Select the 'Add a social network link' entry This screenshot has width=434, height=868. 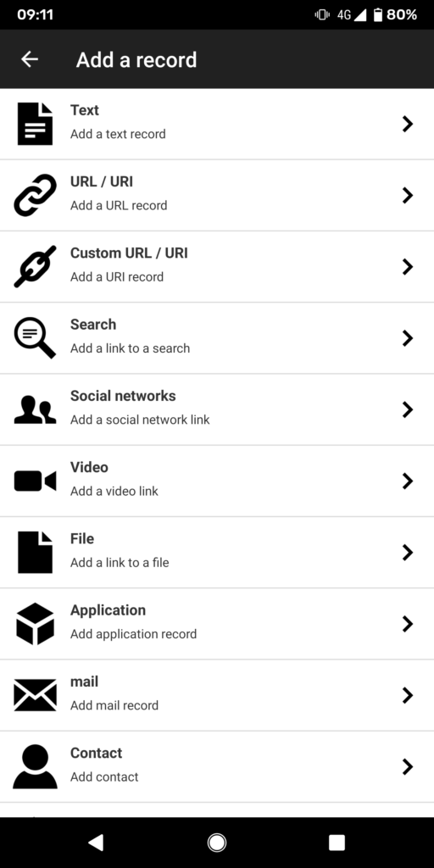pyautogui.click(x=140, y=420)
